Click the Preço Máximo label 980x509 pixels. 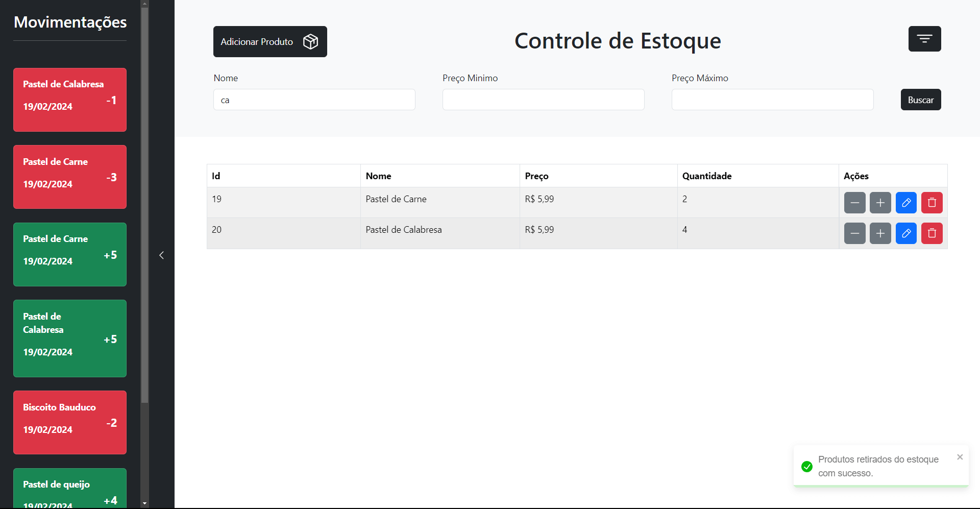tap(700, 78)
